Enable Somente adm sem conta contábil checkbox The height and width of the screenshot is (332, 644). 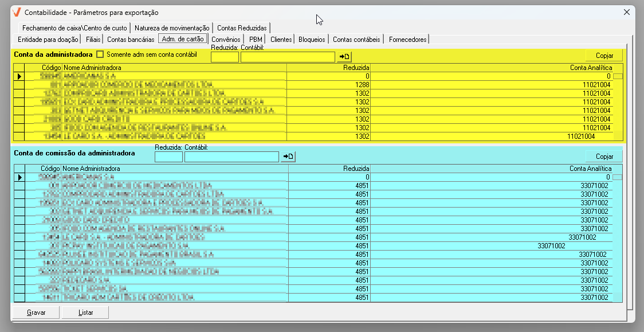pyautogui.click(x=100, y=54)
